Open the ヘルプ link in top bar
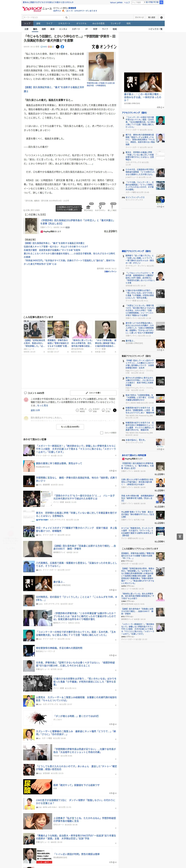Screen dimensions: 186x868 click(127, 2)
